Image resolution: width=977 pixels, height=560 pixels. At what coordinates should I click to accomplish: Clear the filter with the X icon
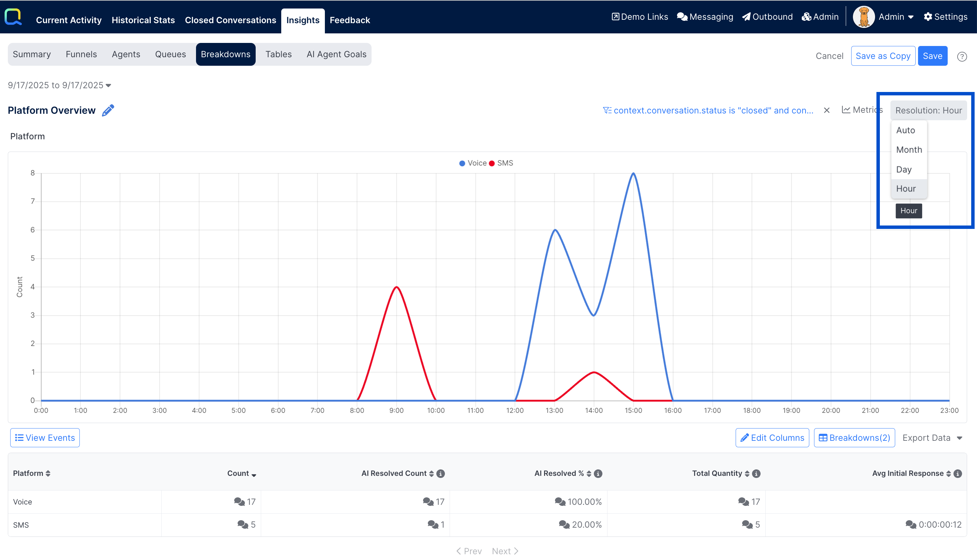[x=827, y=110]
